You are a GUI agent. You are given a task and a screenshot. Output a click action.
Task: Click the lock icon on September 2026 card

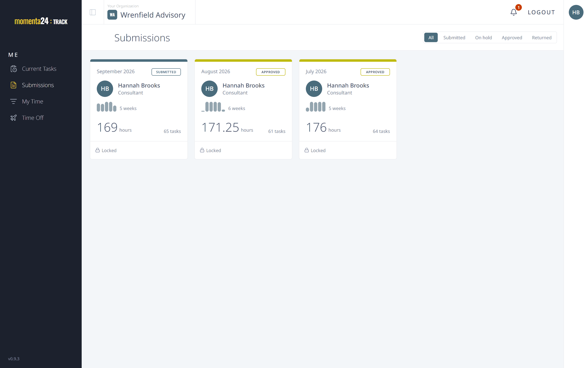[x=97, y=150]
